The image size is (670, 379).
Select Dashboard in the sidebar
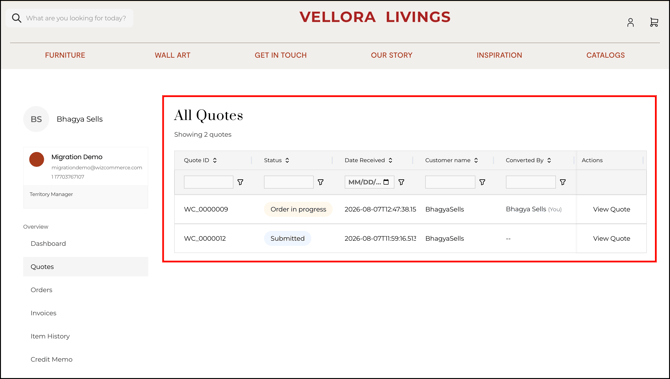(85, 244)
